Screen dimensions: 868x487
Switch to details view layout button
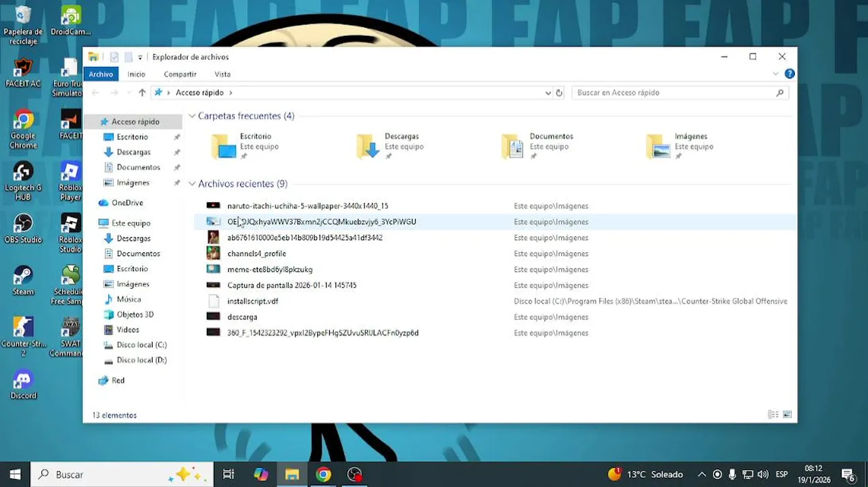tap(773, 415)
